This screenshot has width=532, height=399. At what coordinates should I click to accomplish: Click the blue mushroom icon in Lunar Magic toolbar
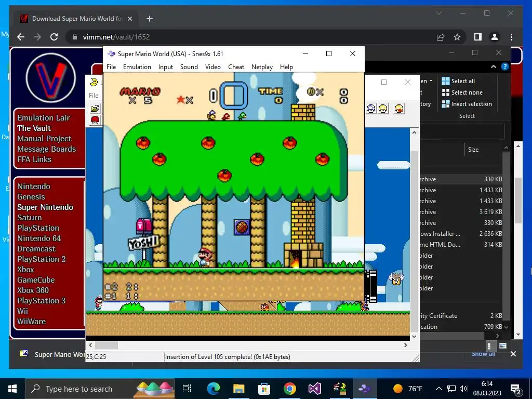pyautogui.click(x=371, y=109)
